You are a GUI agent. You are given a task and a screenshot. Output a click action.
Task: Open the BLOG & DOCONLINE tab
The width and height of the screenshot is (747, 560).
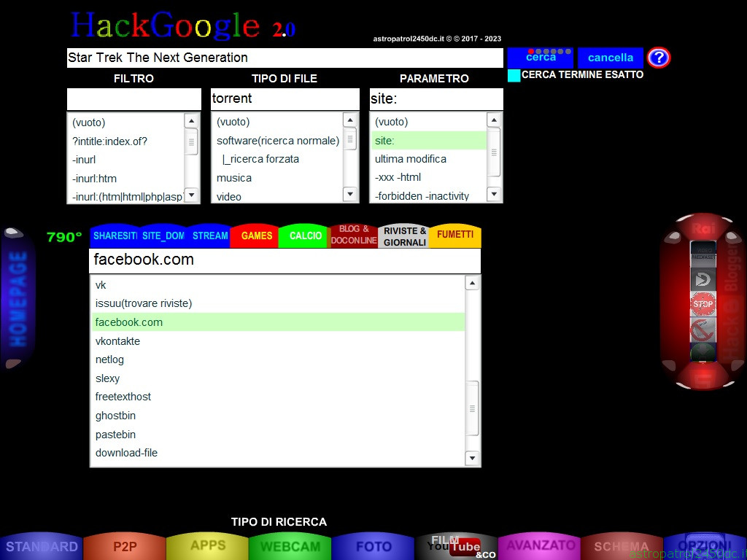354,236
